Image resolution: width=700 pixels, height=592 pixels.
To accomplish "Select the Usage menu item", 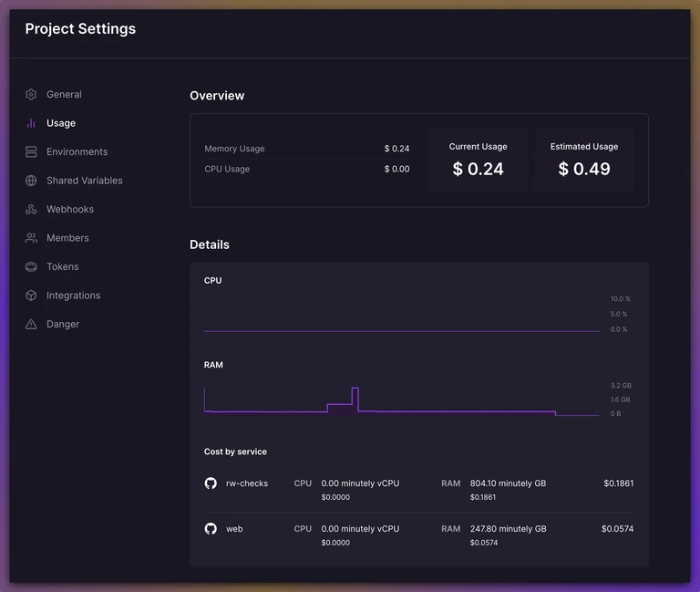I will click(x=61, y=123).
